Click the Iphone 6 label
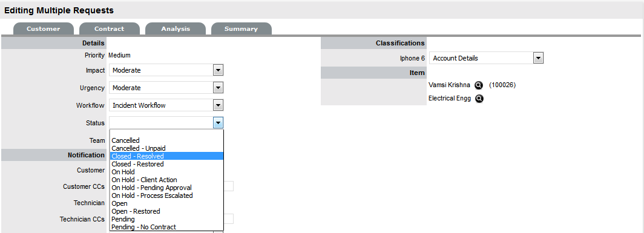Viewport: 644px width, 233px height. [412, 58]
